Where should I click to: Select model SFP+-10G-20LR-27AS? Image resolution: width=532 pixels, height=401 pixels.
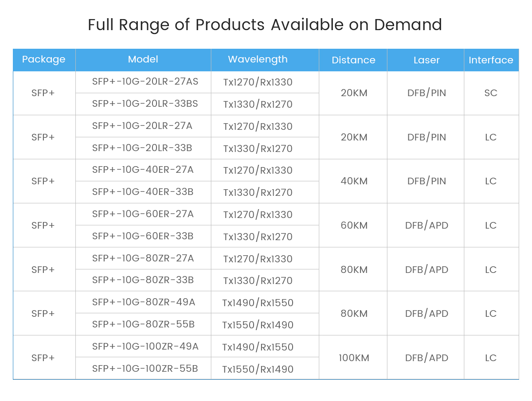(x=145, y=82)
